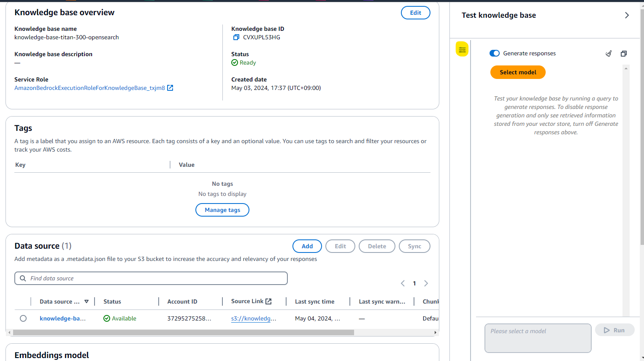Click the May 04, 2024 sync time cell
Viewport: 644px width, 361px height.
pyautogui.click(x=317, y=318)
